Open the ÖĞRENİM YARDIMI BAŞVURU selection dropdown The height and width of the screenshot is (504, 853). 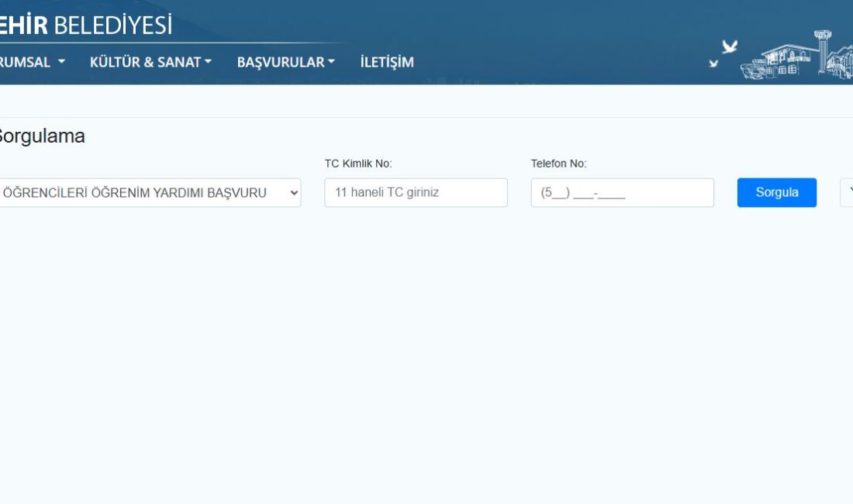(147, 192)
